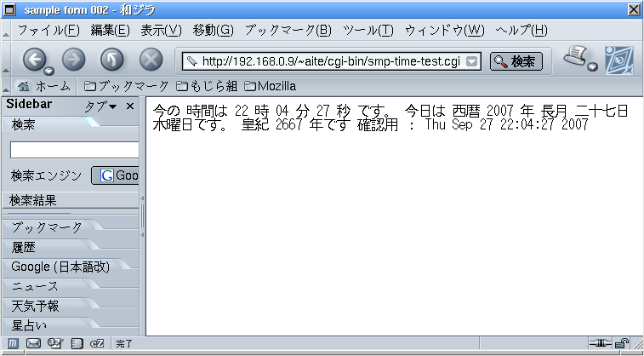Click the ホーム home bookmark button

(x=44, y=86)
